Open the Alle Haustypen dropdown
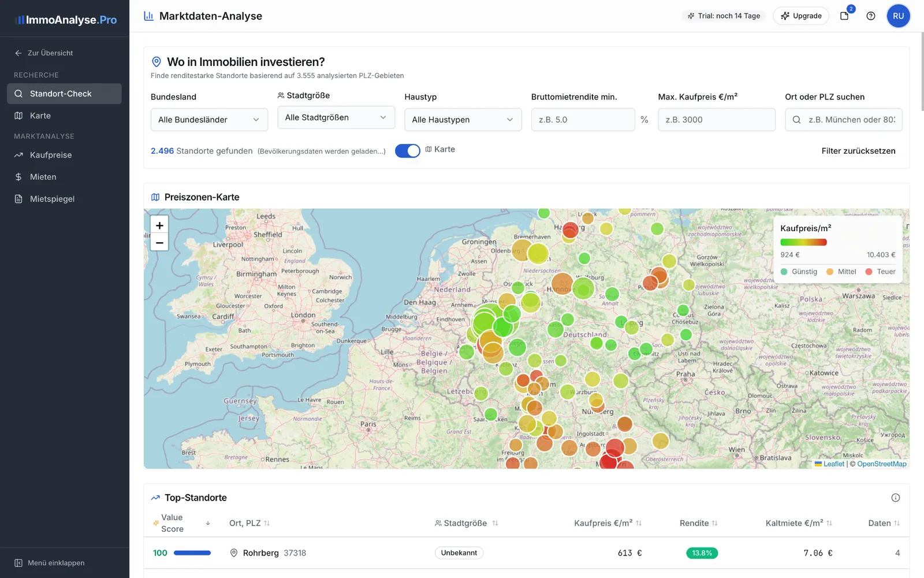Viewport: 924px width, 578px height. (x=463, y=120)
